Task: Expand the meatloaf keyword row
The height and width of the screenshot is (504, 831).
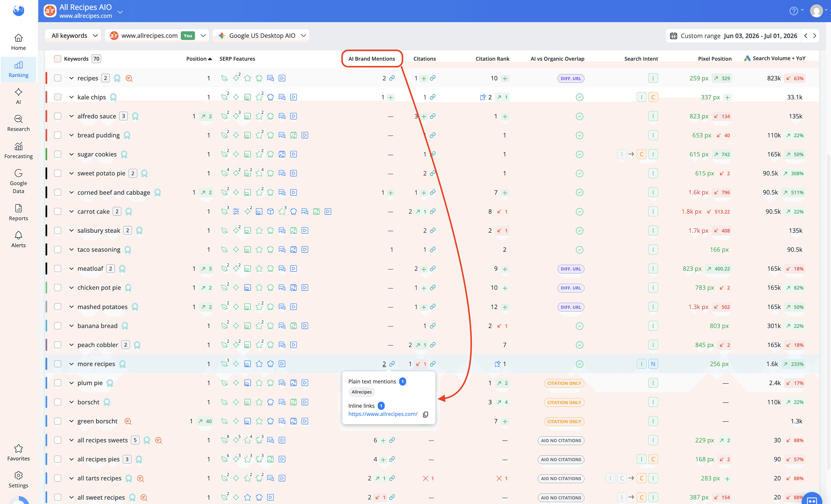Action: point(71,269)
